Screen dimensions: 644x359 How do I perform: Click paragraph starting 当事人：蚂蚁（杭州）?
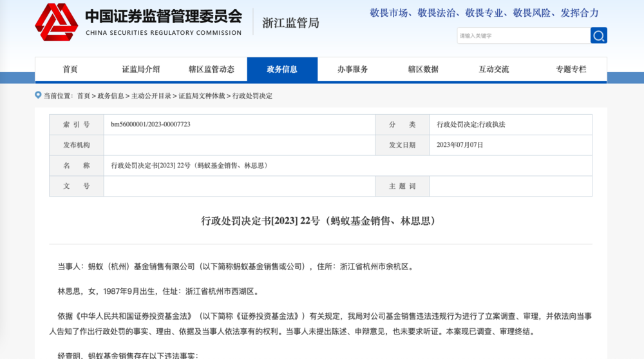[x=236, y=267]
